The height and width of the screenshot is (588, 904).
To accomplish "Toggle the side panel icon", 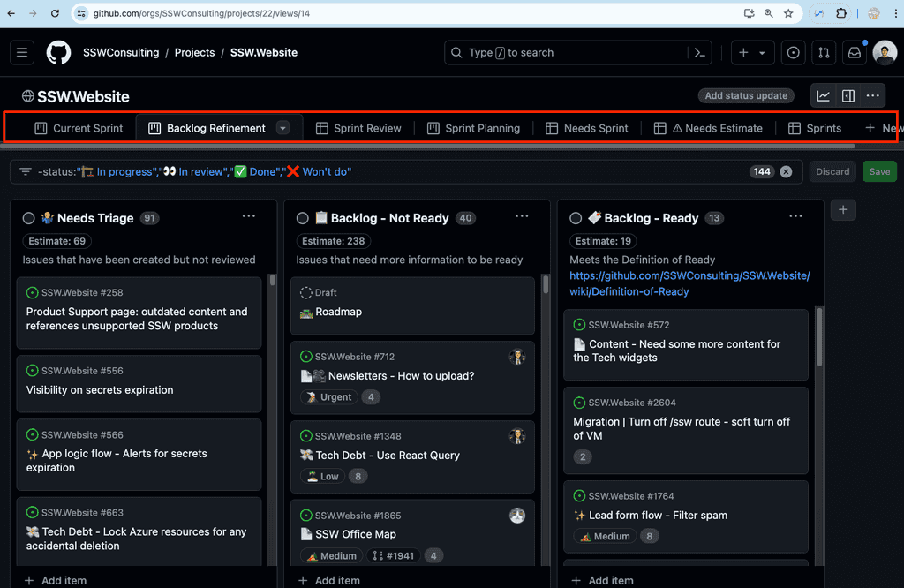I will point(848,95).
